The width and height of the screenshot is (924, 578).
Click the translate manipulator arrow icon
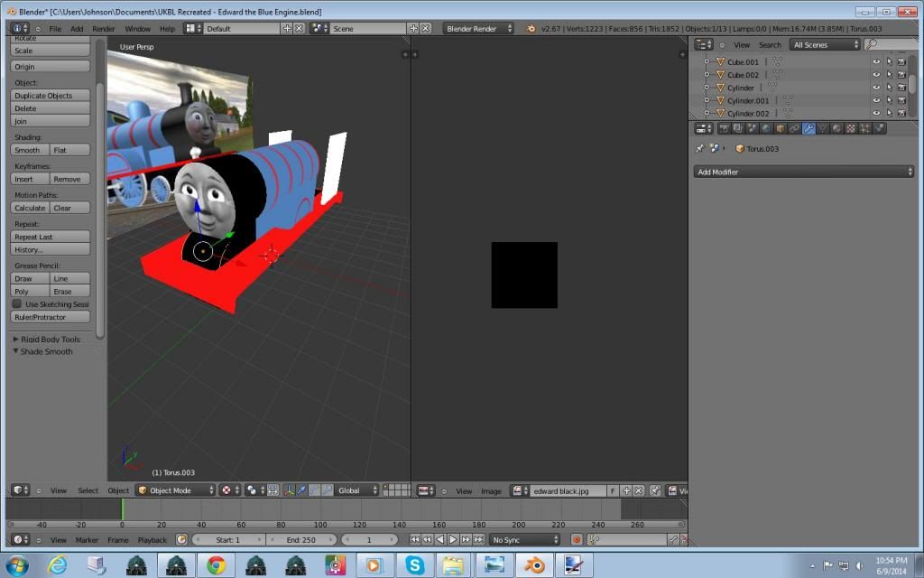click(301, 490)
